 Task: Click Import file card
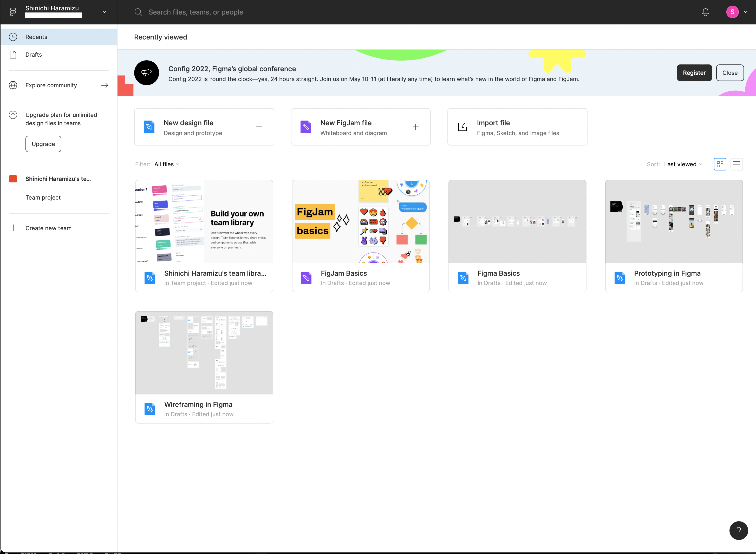517,127
